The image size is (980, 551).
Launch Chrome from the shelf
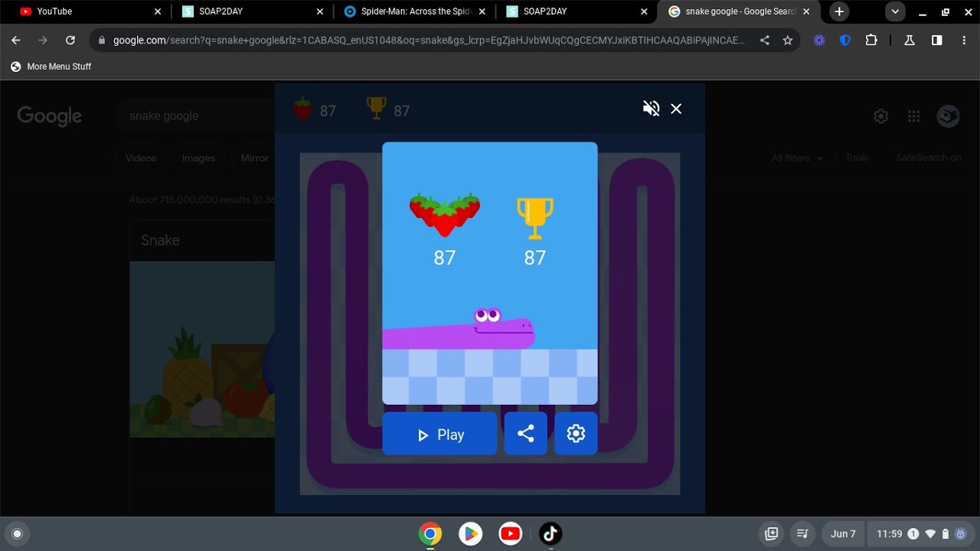point(430,534)
